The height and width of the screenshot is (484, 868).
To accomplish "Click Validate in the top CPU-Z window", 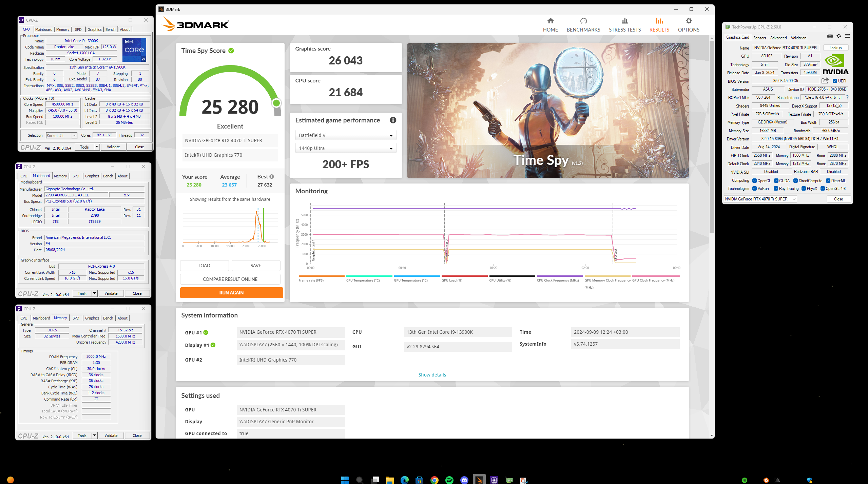I will pos(113,147).
